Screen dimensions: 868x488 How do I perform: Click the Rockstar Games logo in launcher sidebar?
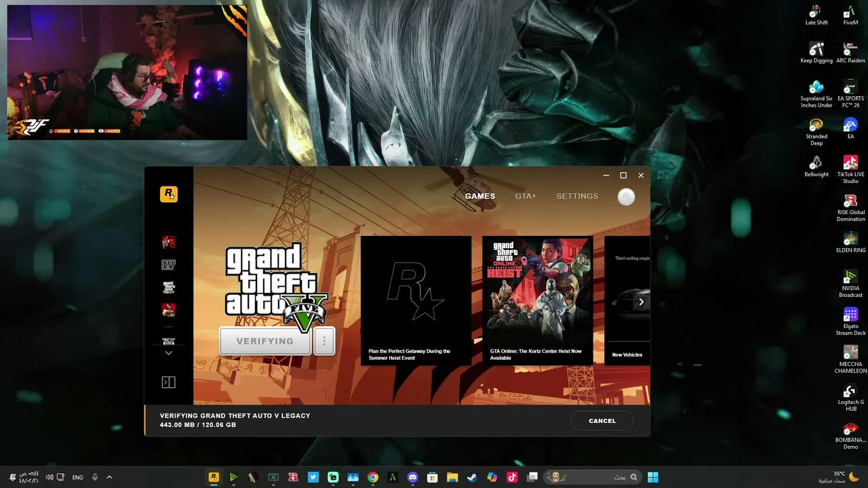(x=169, y=194)
